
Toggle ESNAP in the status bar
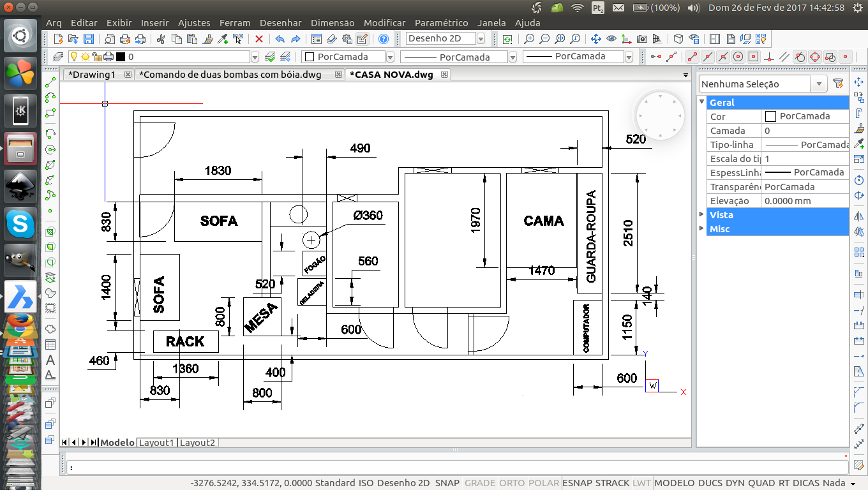(578, 483)
